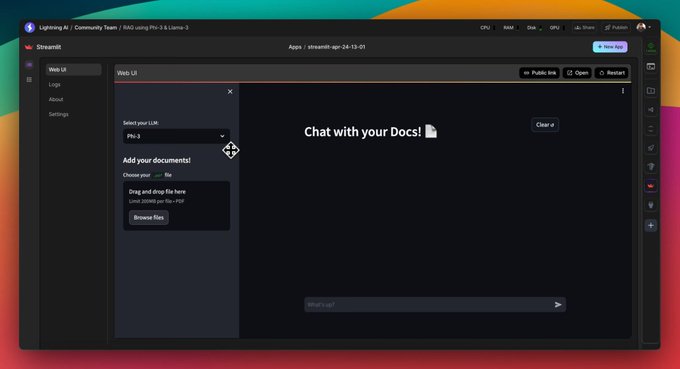Open the file folder icon in the right rail
The width and height of the screenshot is (680, 369).
coord(651,91)
